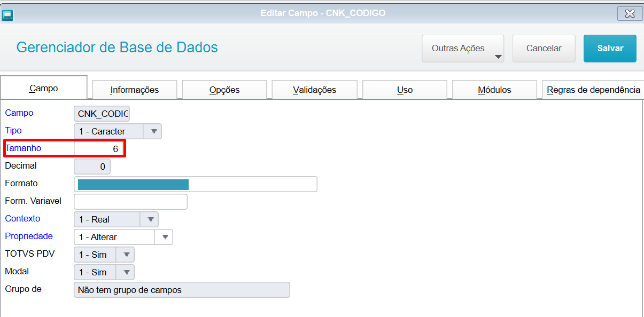
Task: Expand the Contexto dropdown arrow
Action: (150, 219)
